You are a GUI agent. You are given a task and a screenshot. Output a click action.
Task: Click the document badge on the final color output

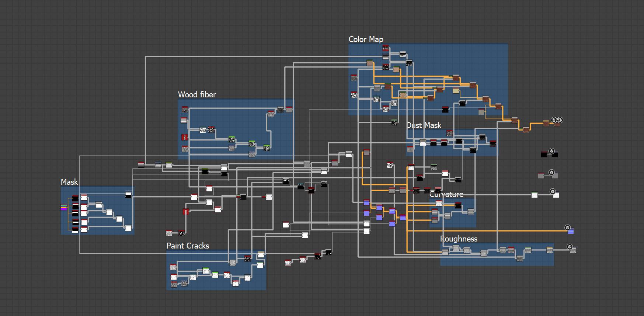[554, 120]
